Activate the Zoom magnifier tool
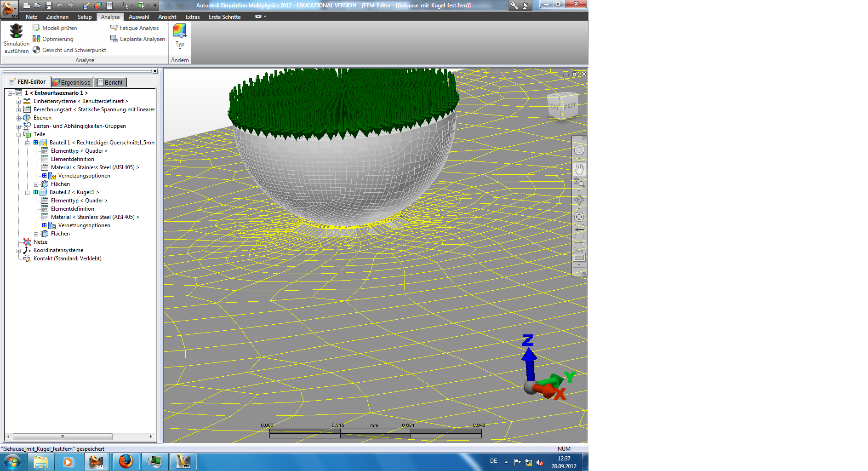The image size is (868, 471). pyautogui.click(x=579, y=183)
